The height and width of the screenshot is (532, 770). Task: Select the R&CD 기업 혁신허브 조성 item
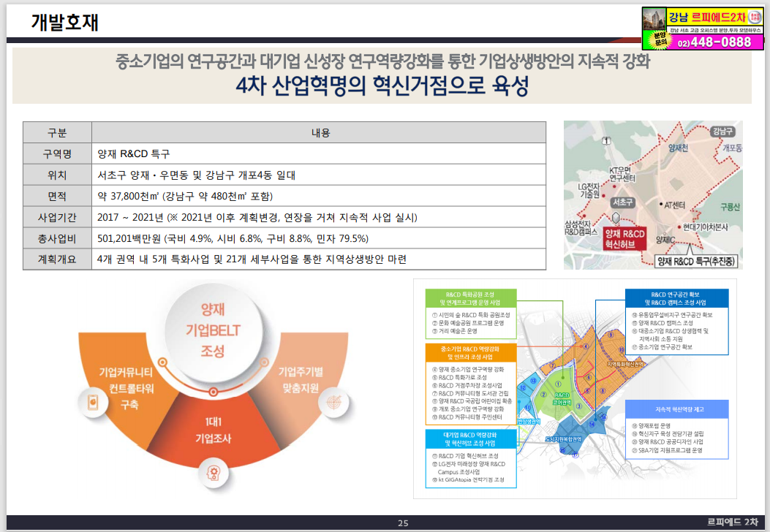click(x=465, y=456)
